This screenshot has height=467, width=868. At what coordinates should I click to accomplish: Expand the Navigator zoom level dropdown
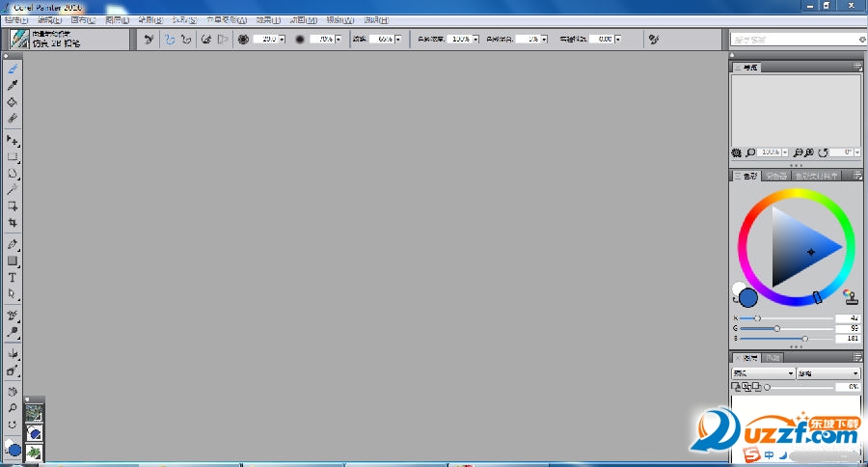pyautogui.click(x=786, y=152)
